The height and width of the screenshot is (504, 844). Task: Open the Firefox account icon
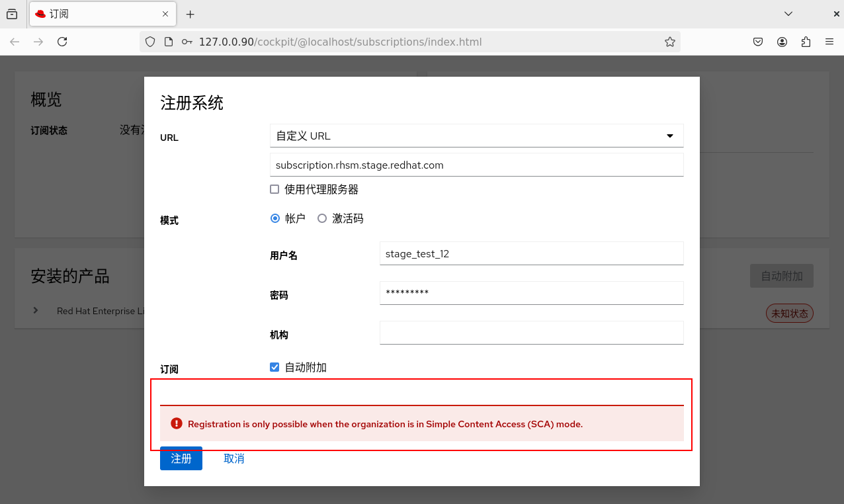tap(782, 42)
